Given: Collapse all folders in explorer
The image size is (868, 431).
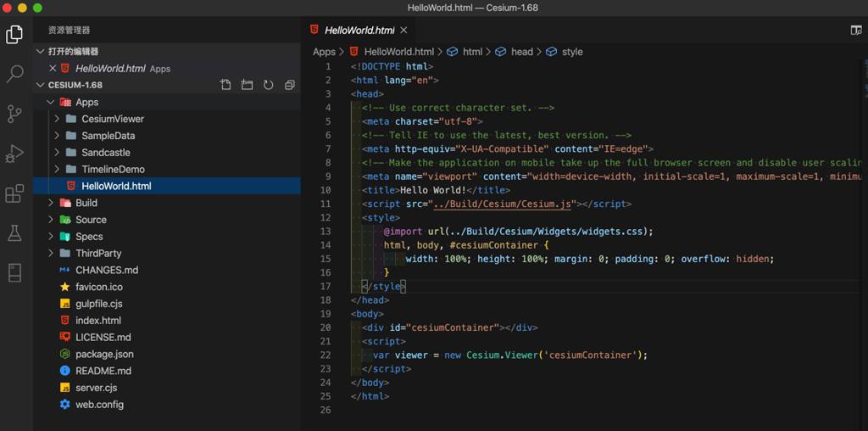Looking at the screenshot, I should pyautogui.click(x=290, y=85).
